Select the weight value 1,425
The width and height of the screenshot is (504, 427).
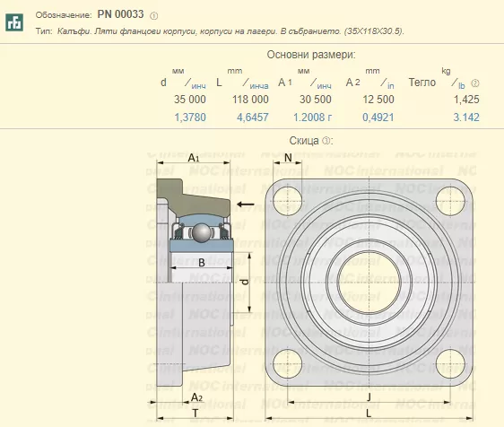coord(466,100)
